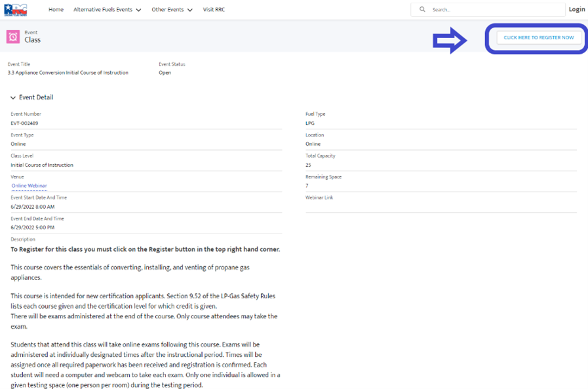Click the blue arrow pointing to Register
588x389 pixels.
tap(450, 41)
